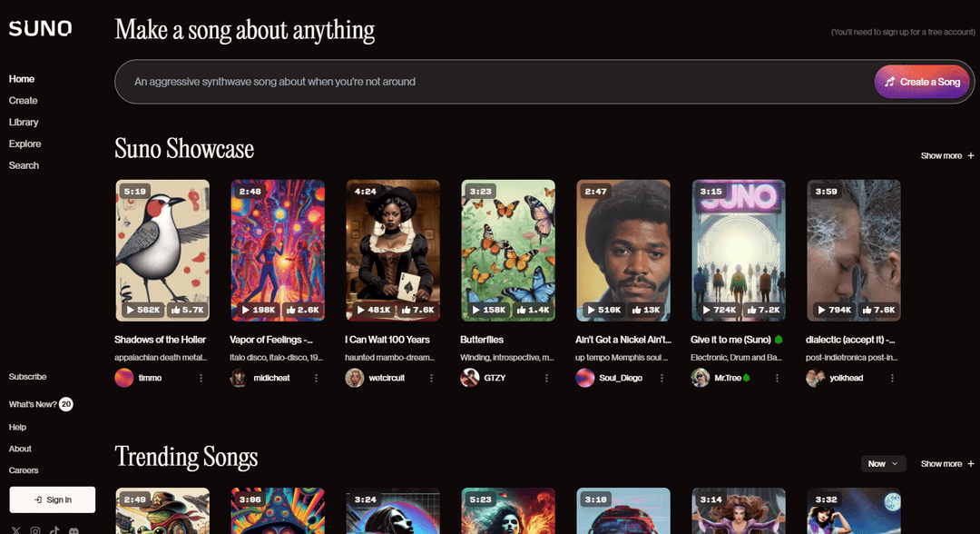Open the Explore page
Image resolution: width=980 pixels, height=534 pixels.
(25, 143)
